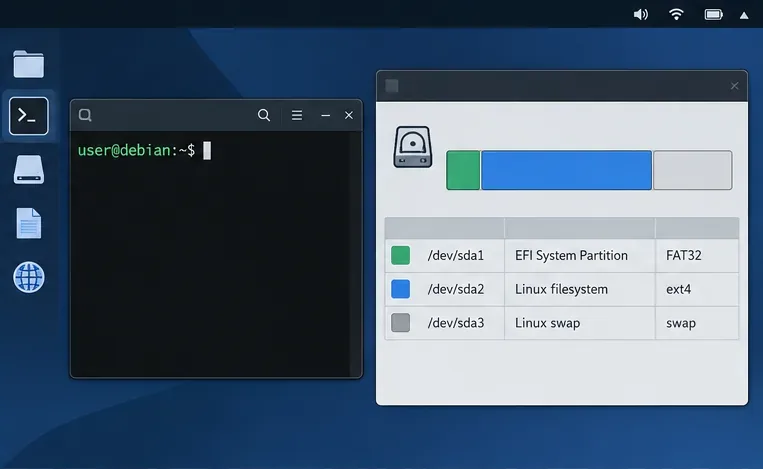Image resolution: width=763 pixels, height=469 pixels.
Task: Select the /dev/sda2 device cell
Action: [x=445, y=289]
